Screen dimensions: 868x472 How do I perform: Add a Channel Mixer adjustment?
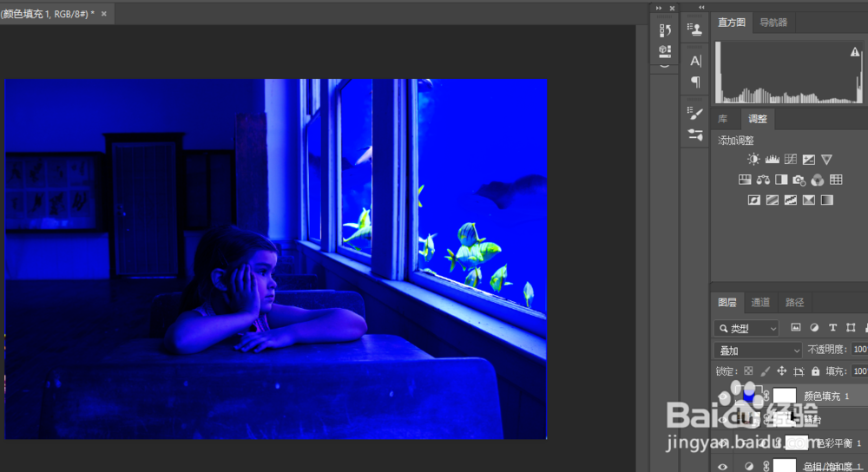(x=817, y=180)
